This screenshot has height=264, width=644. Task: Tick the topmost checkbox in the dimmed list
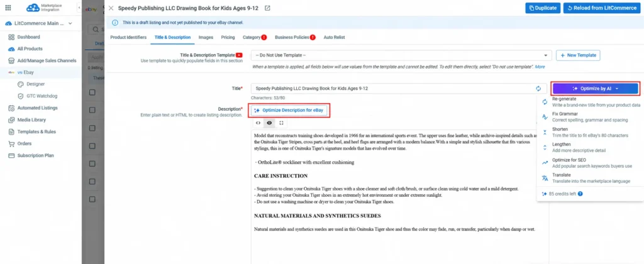point(92,92)
